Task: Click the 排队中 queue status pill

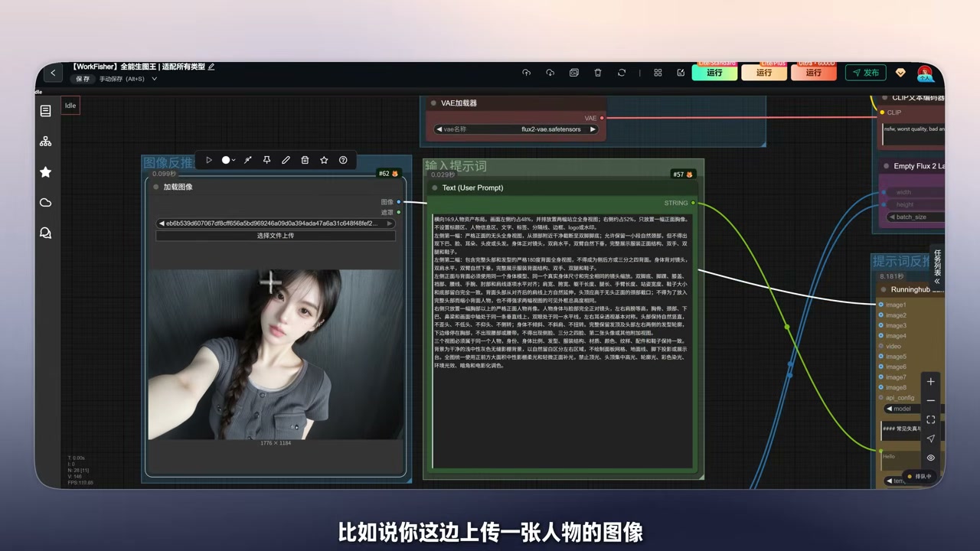Action: pyautogui.click(x=920, y=476)
